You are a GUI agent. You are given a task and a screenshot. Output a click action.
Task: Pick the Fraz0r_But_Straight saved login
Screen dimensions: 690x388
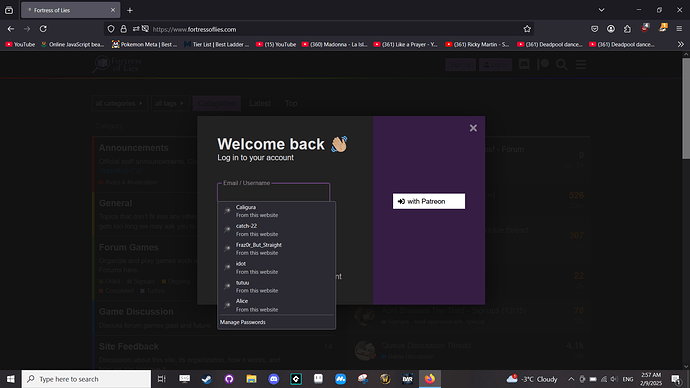tap(276, 249)
